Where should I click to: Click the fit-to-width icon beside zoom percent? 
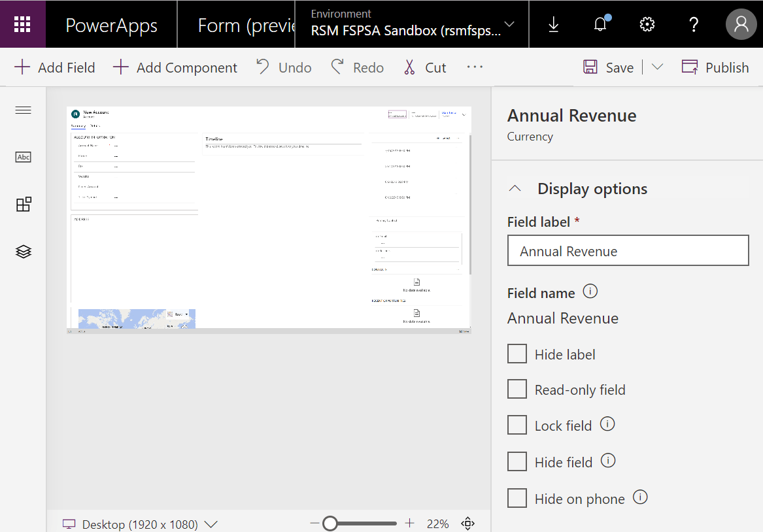467,524
